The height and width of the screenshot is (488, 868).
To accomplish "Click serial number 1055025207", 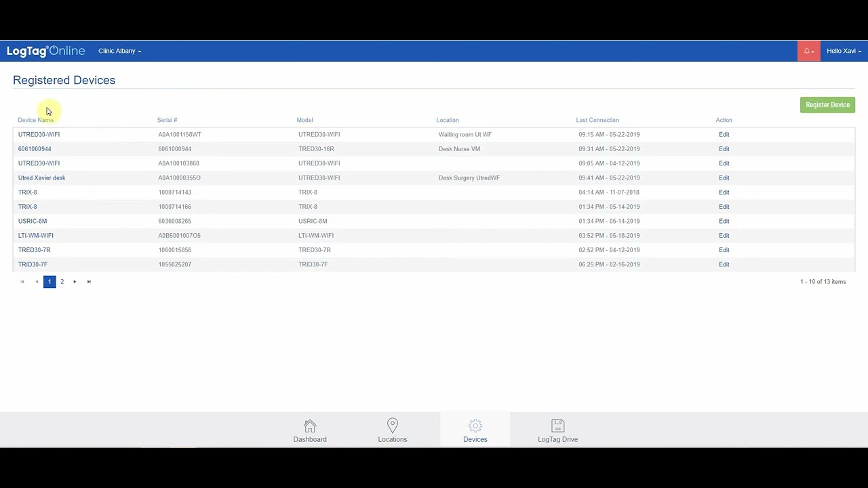I will click(174, 264).
